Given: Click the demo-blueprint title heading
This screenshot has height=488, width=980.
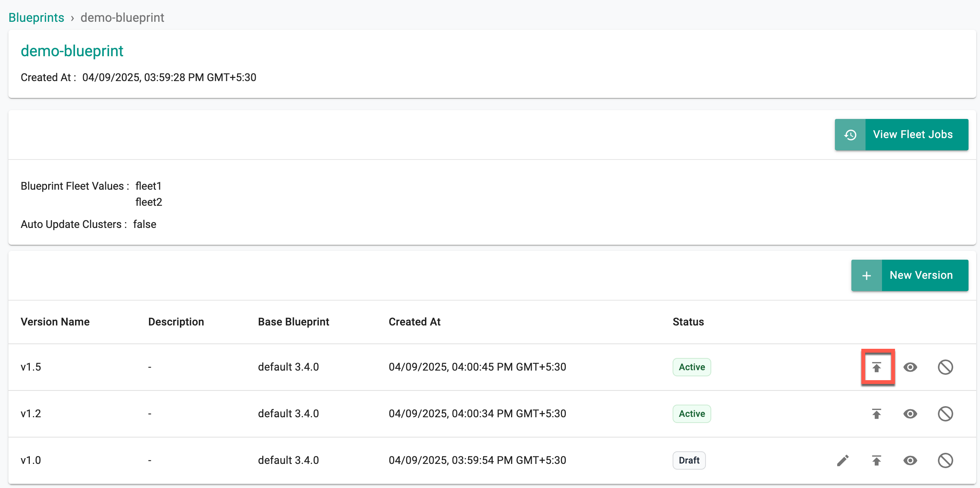Looking at the screenshot, I should click(x=72, y=51).
